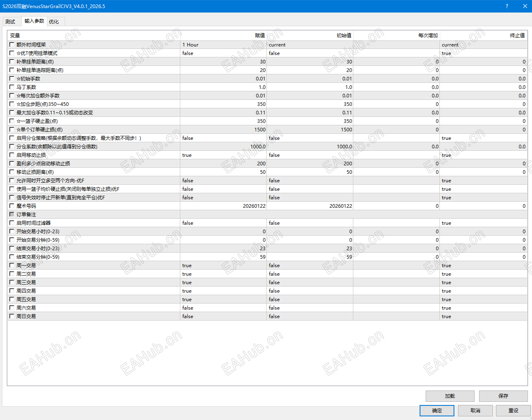The height and width of the screenshot is (420, 532).
Task: Select 赋值 value 20 for 补单挂单追踪距离(点)
Action: (223, 70)
